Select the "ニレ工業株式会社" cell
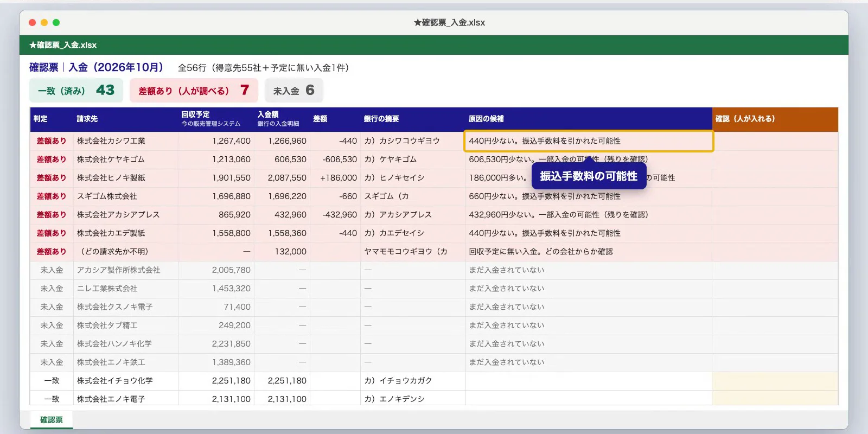868x434 pixels. point(126,289)
